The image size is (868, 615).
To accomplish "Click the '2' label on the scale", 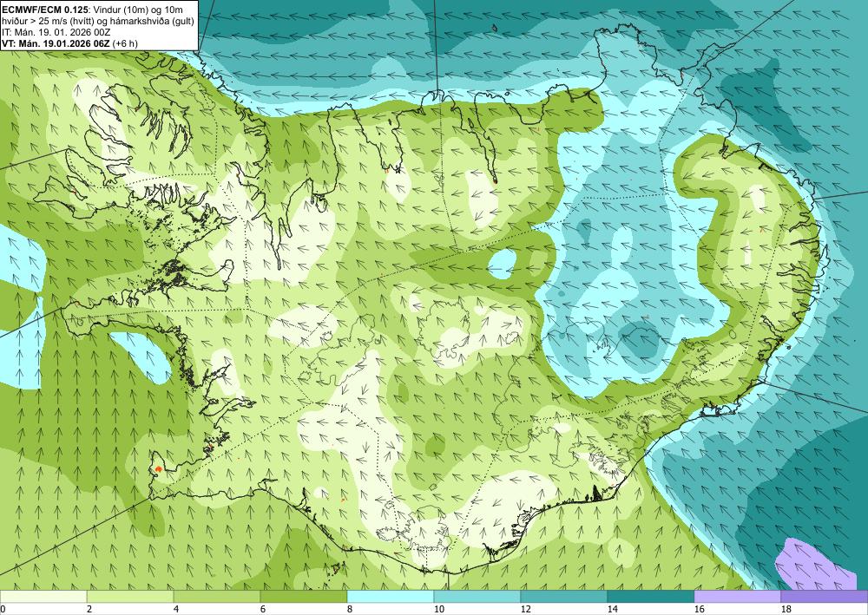I will pos(89,610).
